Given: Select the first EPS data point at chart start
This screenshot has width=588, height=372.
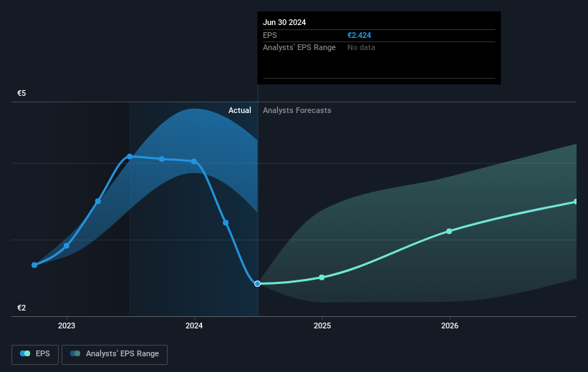Looking at the screenshot, I should tap(34, 265).
